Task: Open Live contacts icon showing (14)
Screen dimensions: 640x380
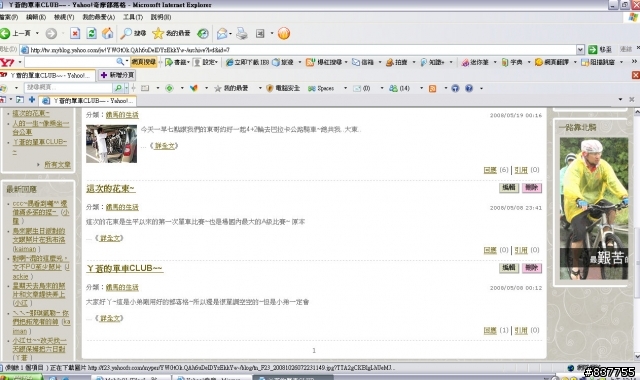Action: (399, 88)
